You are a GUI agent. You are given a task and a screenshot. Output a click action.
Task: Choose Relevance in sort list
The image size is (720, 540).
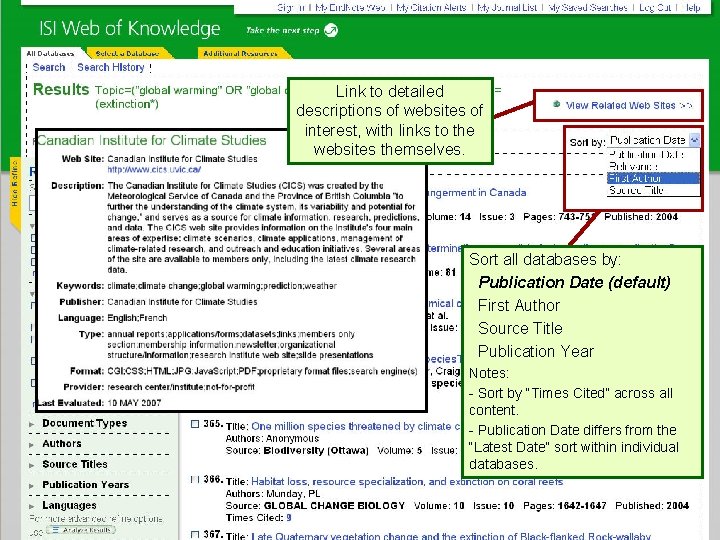pyautogui.click(x=653, y=166)
